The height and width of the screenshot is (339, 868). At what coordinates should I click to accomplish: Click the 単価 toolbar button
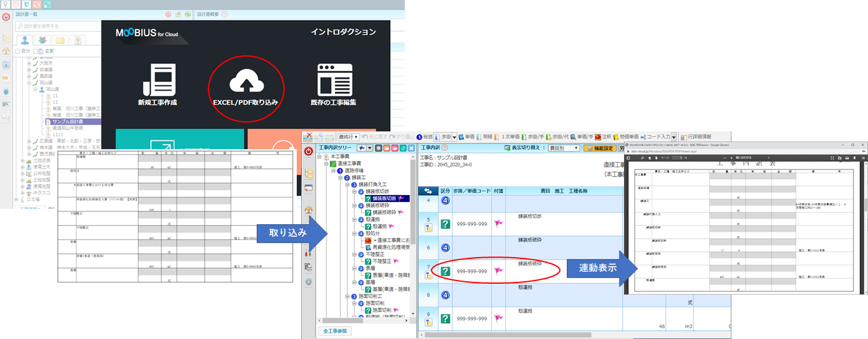[466, 136]
